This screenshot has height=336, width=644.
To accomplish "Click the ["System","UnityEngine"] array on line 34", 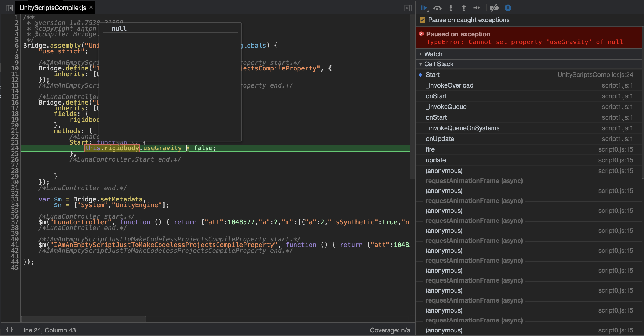I will point(119,205).
